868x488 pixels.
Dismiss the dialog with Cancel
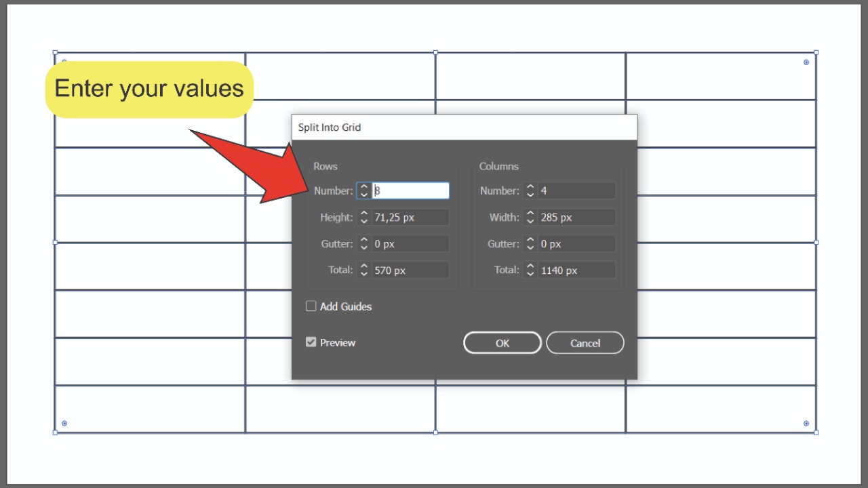(x=585, y=342)
